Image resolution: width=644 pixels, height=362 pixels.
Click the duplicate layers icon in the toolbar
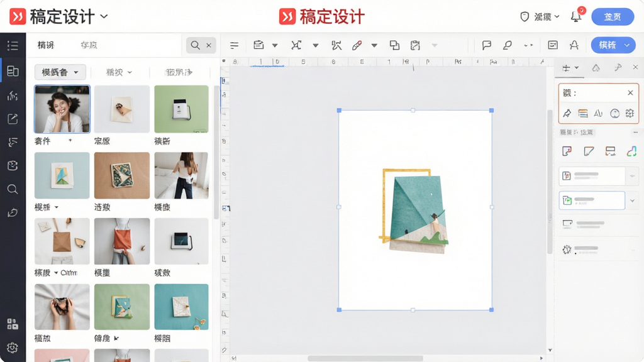coord(394,45)
